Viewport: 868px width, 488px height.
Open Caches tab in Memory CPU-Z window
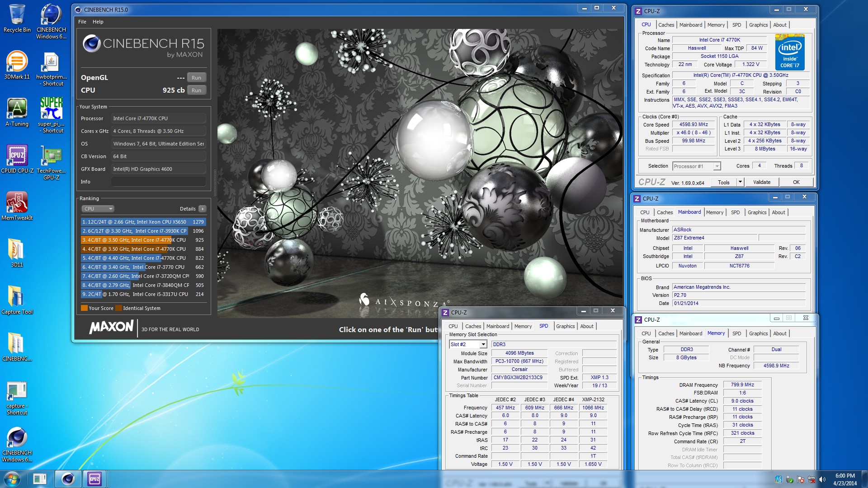(x=666, y=333)
